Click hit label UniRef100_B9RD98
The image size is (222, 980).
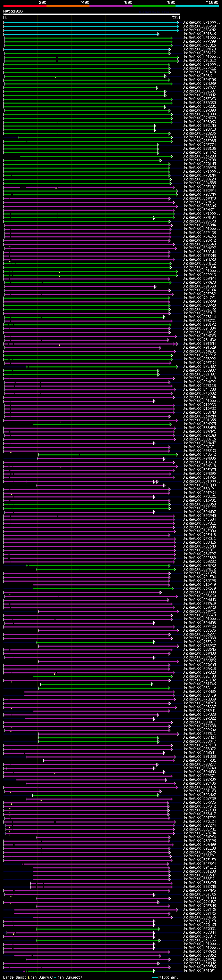point(199,110)
